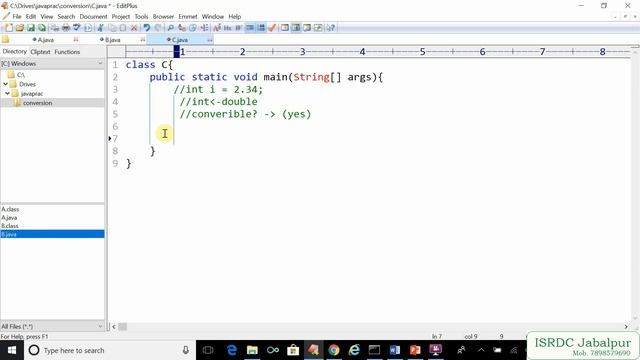Select highlighted B.java in file list

(x=52, y=234)
